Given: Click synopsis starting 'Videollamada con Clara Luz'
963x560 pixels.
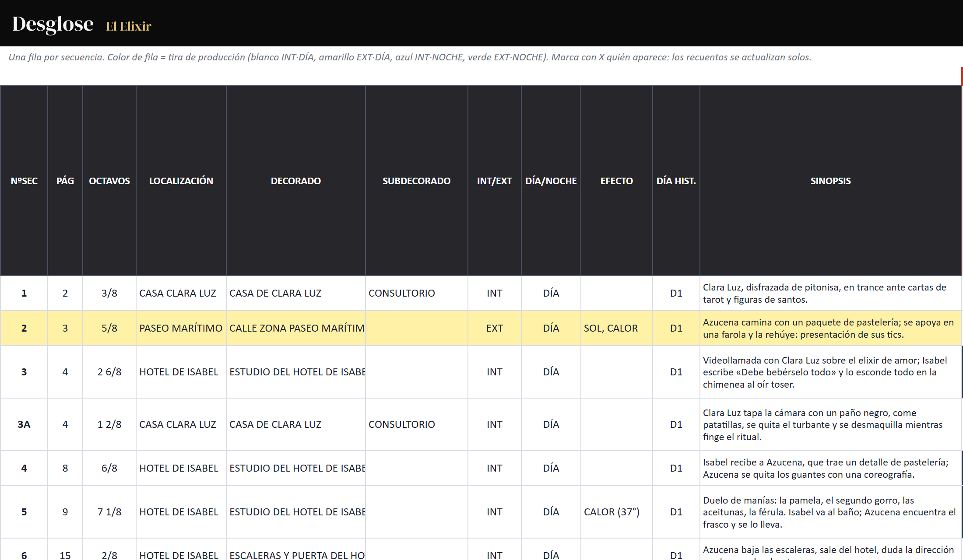Looking at the screenshot, I should (x=831, y=372).
